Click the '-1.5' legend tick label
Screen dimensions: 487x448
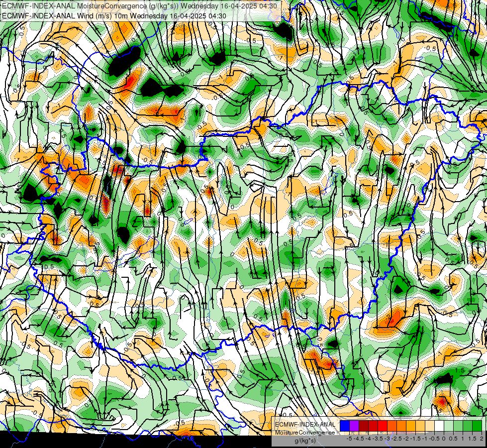[415, 439]
